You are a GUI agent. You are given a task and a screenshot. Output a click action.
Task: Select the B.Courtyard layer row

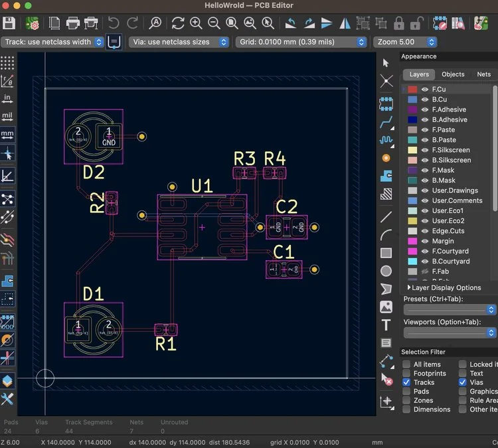click(446, 261)
